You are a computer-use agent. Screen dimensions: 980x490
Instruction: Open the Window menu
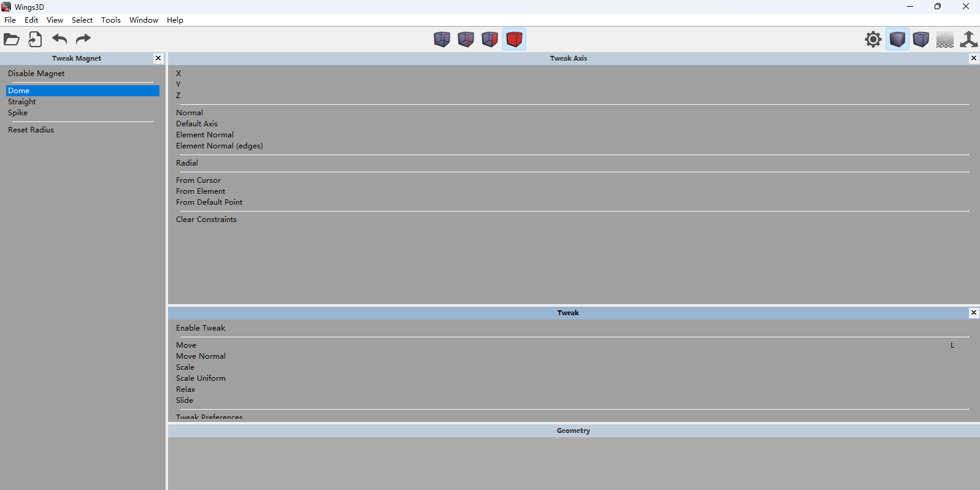click(x=144, y=20)
